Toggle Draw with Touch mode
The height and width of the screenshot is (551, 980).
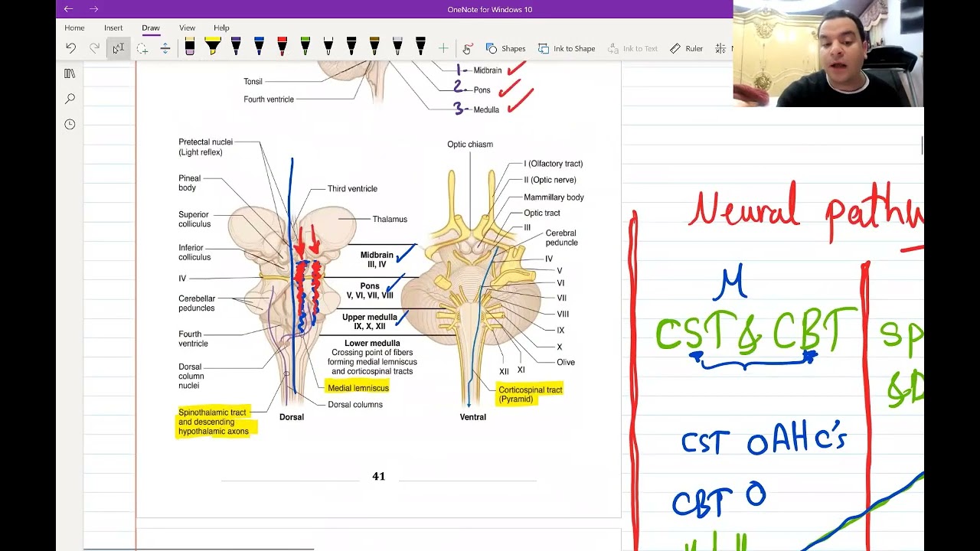coord(468,48)
